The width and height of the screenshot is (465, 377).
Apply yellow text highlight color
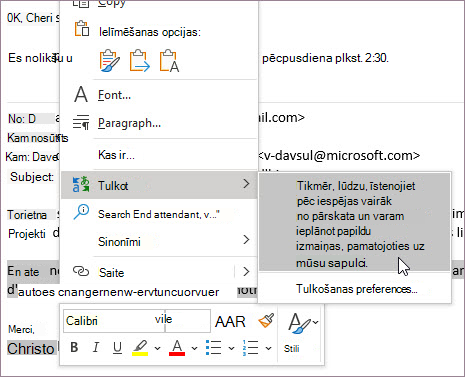pyautogui.click(x=140, y=348)
